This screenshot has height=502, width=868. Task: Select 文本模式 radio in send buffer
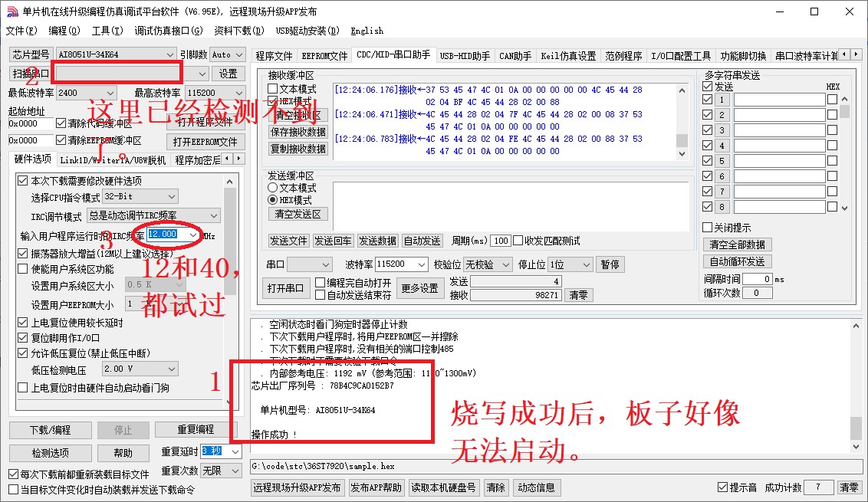(x=272, y=188)
